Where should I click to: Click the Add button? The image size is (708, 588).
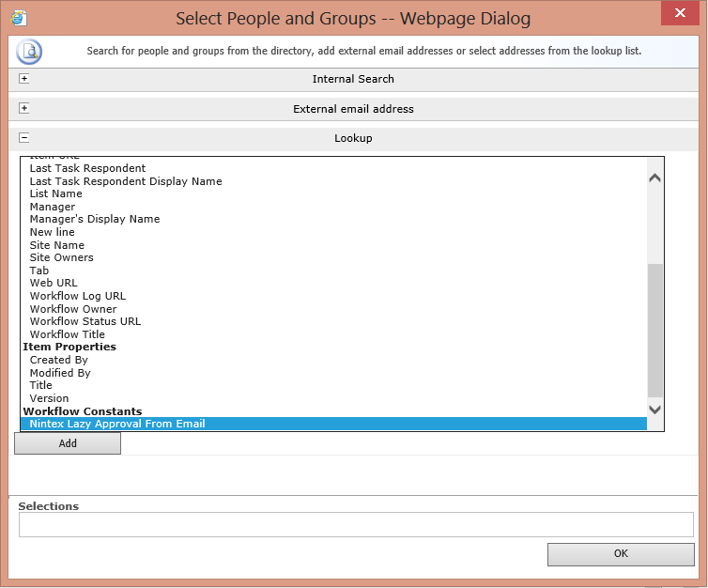coord(68,443)
